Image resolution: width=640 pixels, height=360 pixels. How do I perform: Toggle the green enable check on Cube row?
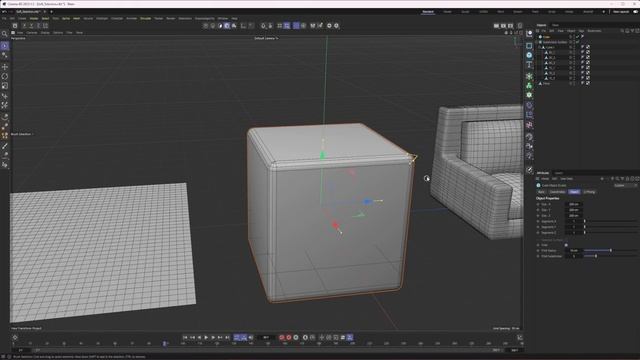coord(578,37)
